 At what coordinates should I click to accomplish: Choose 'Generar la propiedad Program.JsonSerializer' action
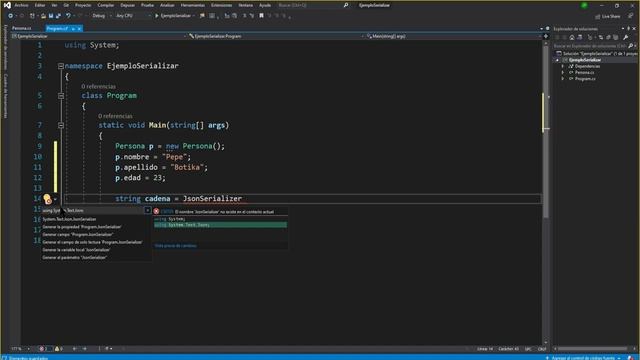(82, 227)
